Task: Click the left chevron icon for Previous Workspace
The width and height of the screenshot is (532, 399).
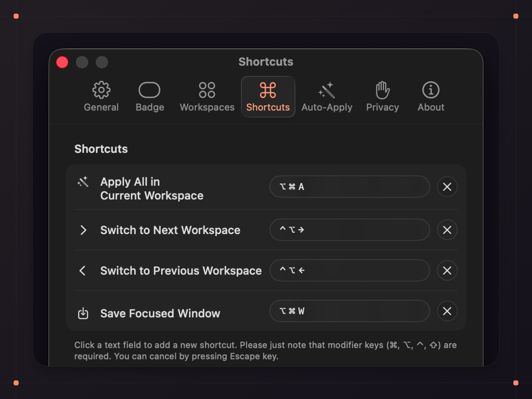Action: click(82, 271)
